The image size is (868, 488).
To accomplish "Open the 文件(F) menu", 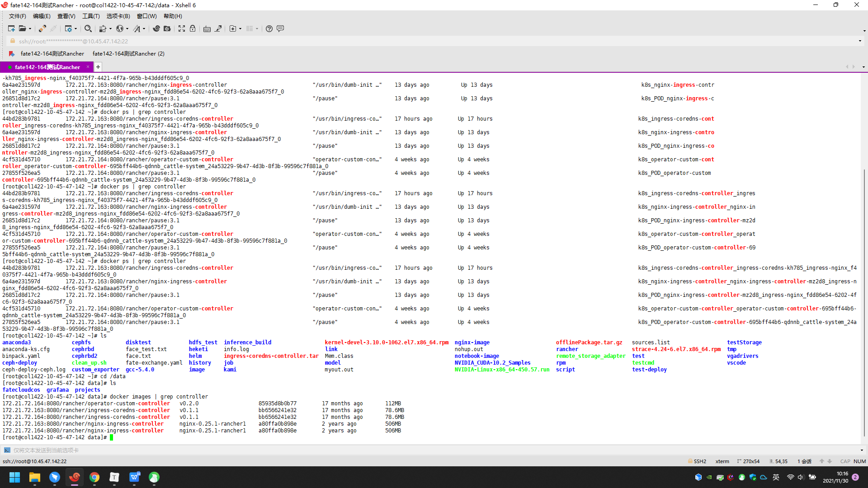I will pyautogui.click(x=18, y=16).
